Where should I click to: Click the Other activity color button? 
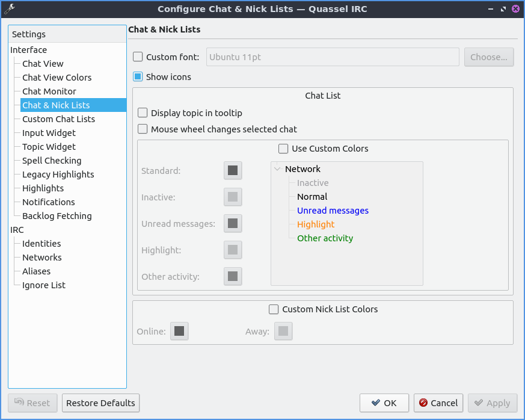(x=233, y=276)
